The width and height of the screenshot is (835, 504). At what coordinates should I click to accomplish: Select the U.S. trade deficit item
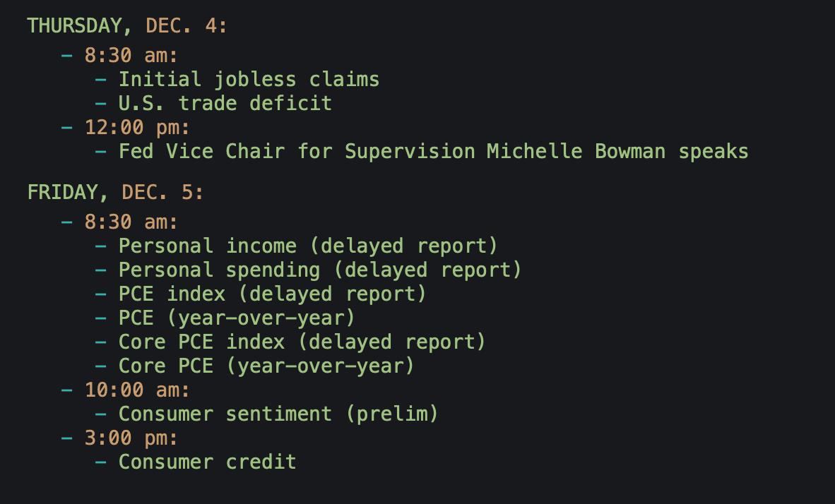tap(225, 103)
